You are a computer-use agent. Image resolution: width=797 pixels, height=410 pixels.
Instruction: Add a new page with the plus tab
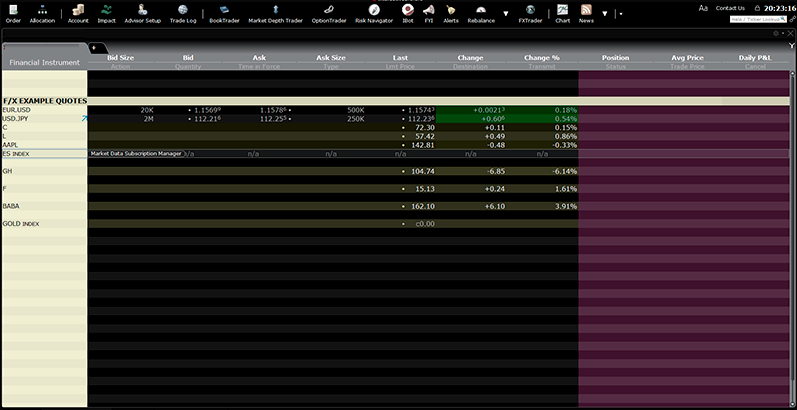point(95,47)
